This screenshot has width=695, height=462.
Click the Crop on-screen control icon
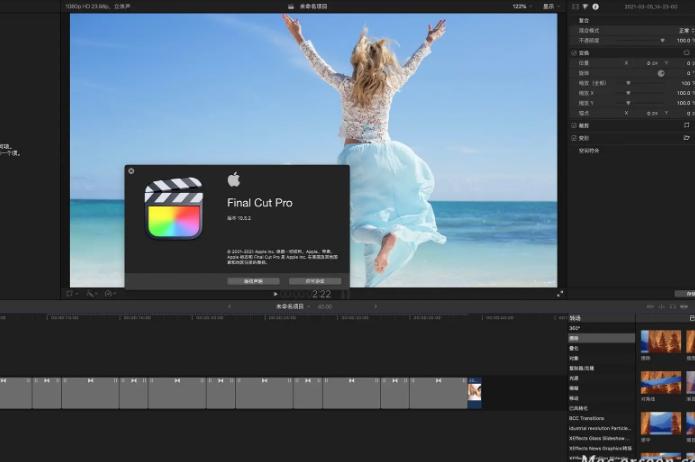686,125
